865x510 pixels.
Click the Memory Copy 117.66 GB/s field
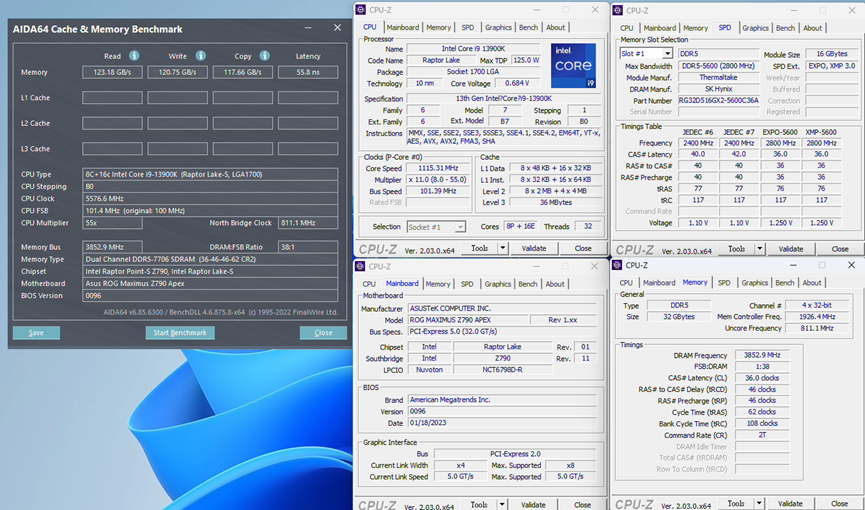(x=243, y=72)
